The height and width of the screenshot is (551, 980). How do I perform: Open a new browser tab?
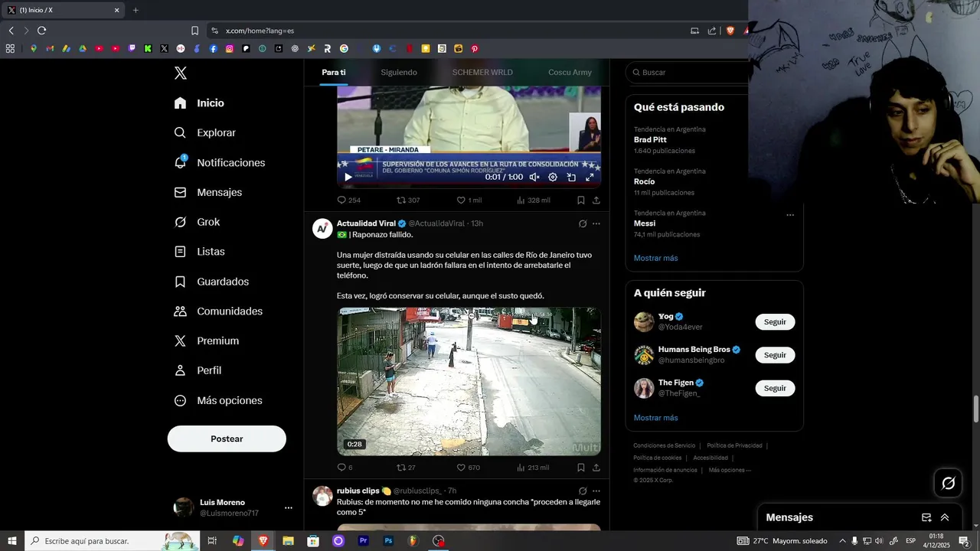pyautogui.click(x=136, y=10)
